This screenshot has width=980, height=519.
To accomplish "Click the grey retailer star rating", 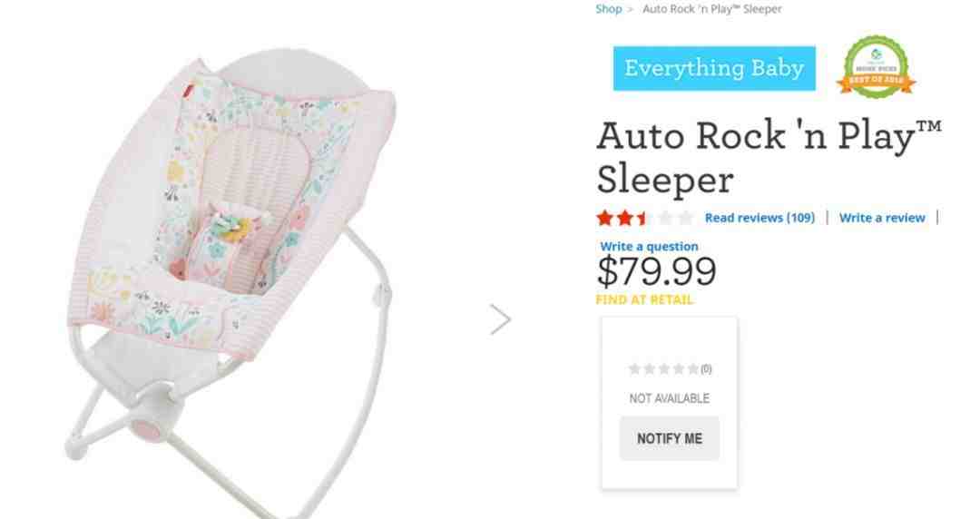I will pyautogui.click(x=663, y=368).
